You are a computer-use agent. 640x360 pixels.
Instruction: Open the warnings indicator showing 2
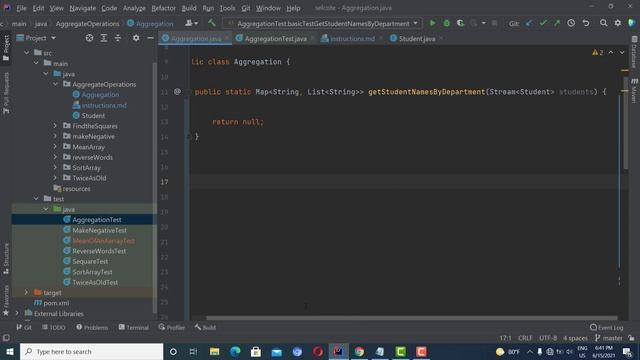pyautogui.click(x=598, y=52)
